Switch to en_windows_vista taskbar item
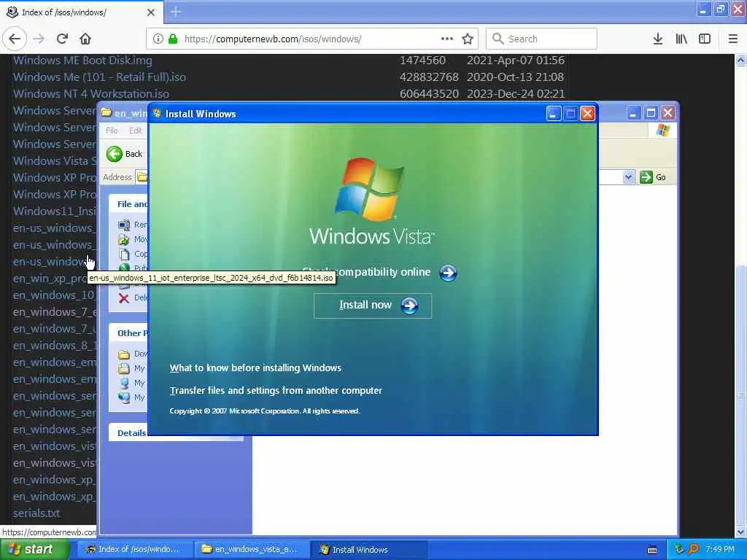 tap(252, 550)
